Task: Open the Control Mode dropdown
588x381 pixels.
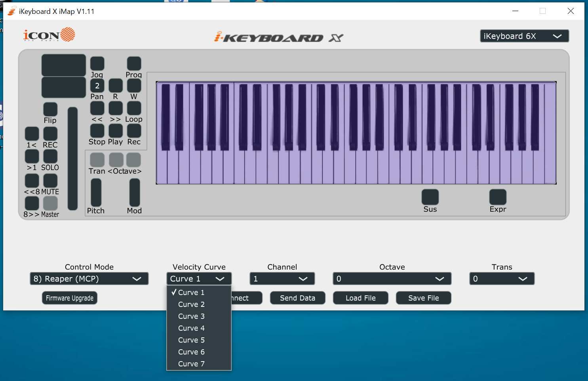Action: point(89,279)
